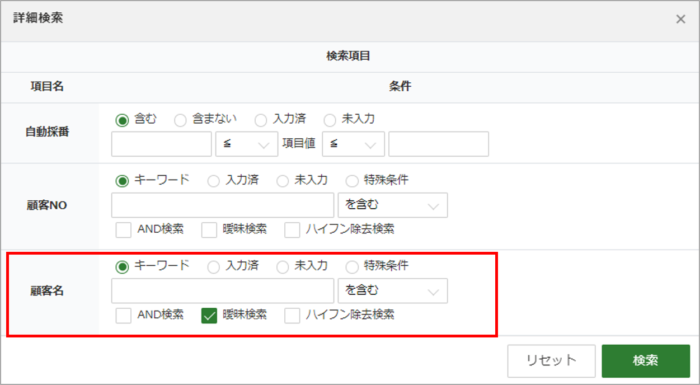Screen dimensions: 700x385
Task: Click the green 検索 button
Action: pos(646,361)
